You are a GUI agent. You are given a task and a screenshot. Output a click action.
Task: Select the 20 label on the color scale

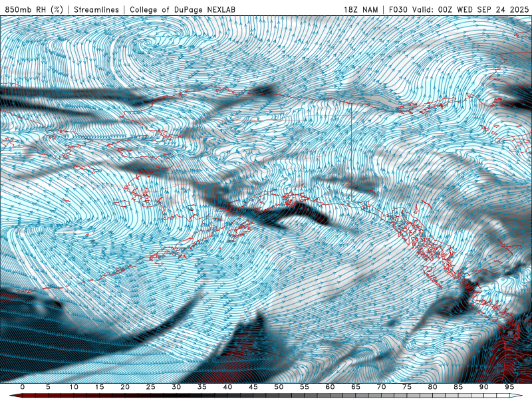pos(125,387)
